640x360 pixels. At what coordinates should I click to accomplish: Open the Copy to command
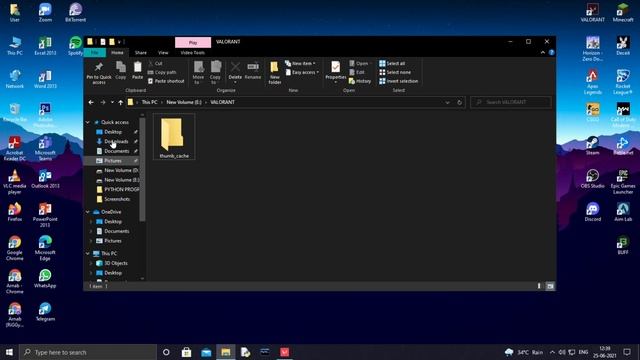(216, 72)
